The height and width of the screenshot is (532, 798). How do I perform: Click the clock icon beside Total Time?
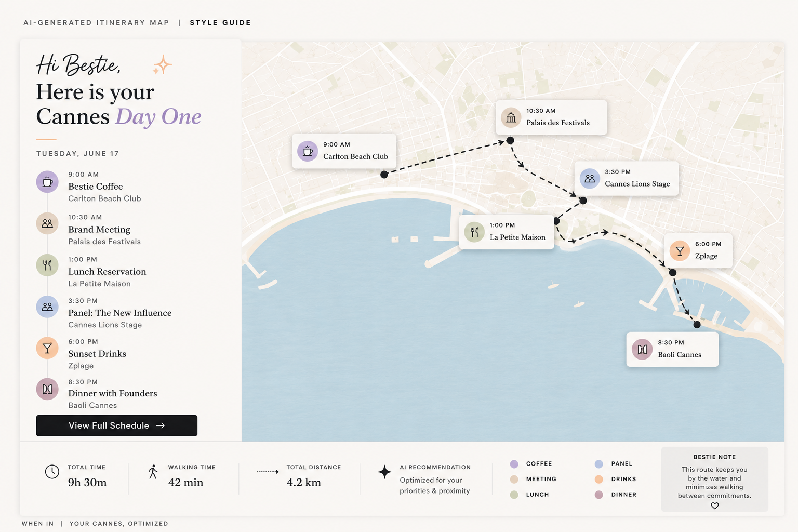point(52,472)
